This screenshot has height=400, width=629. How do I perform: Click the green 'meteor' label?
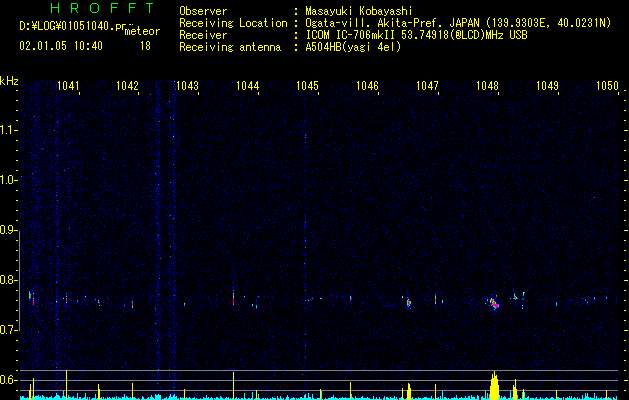click(142, 31)
